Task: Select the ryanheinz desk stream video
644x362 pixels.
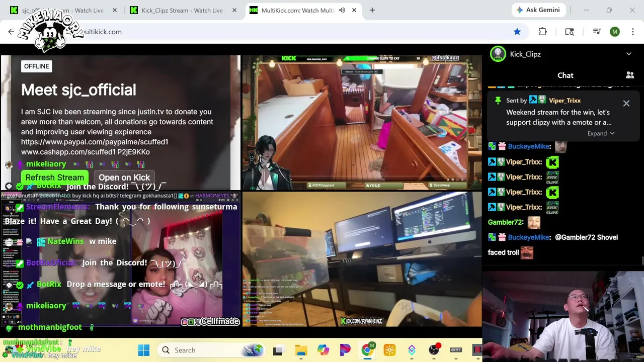Action: [x=362, y=259]
